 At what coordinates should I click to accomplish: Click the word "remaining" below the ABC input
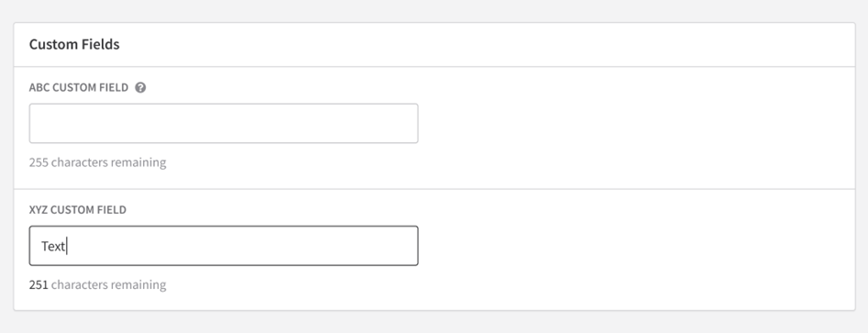pyautogui.click(x=138, y=162)
